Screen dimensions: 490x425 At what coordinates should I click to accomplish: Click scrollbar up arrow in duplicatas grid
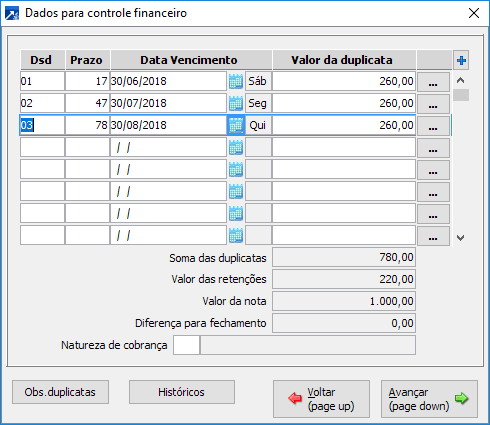click(x=461, y=80)
